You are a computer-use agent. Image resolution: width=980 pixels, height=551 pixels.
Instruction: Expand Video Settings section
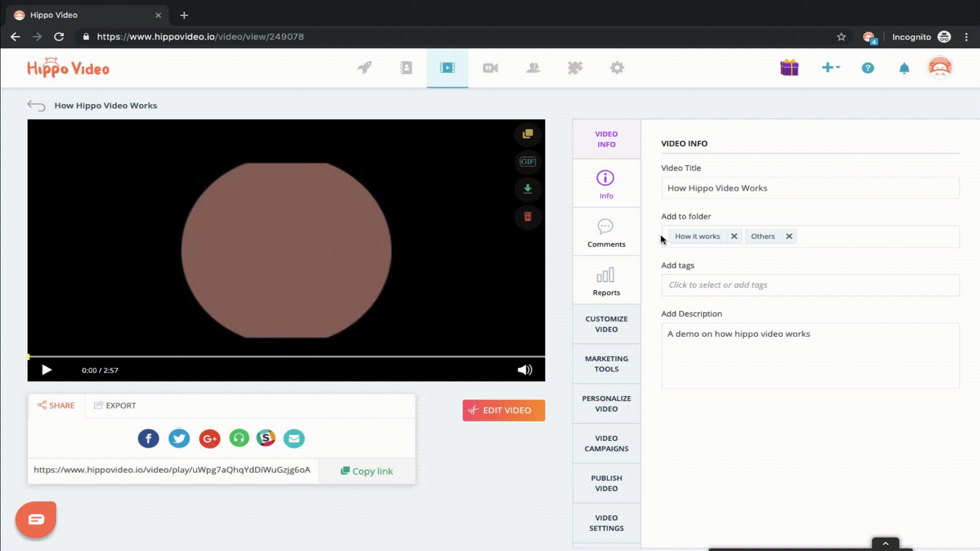[606, 523]
